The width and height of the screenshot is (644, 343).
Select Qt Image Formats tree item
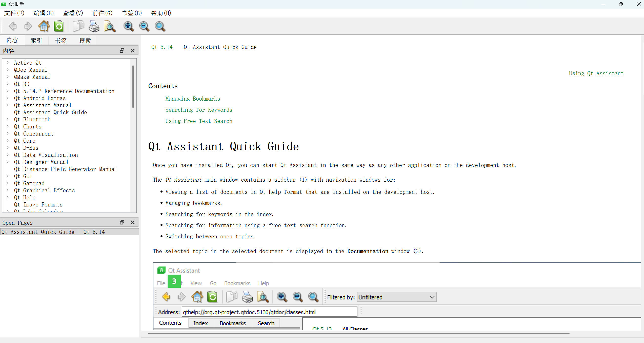[x=38, y=204]
